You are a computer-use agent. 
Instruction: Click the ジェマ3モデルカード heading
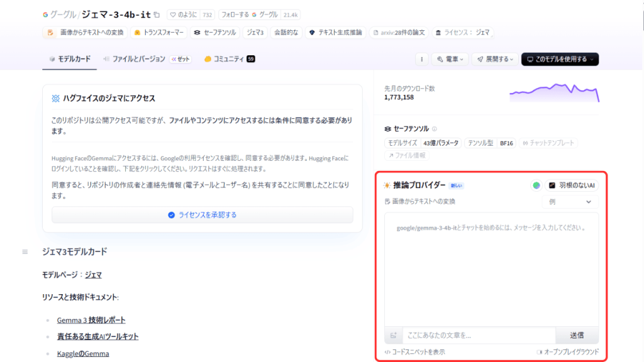coord(74,251)
